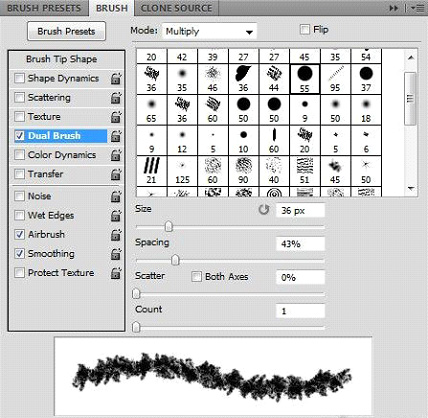The width and height of the screenshot is (428, 418).
Task: Enable the Scattering checkbox
Action: click(x=19, y=98)
